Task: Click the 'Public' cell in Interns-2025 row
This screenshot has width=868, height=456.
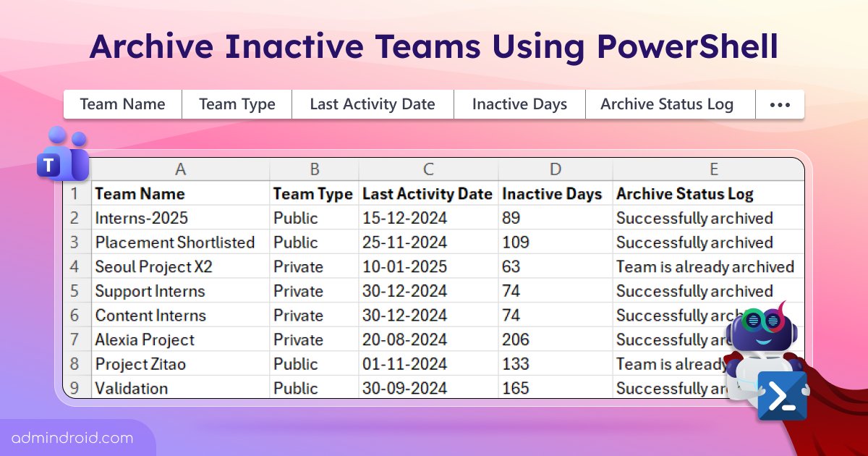Action: pos(315,218)
